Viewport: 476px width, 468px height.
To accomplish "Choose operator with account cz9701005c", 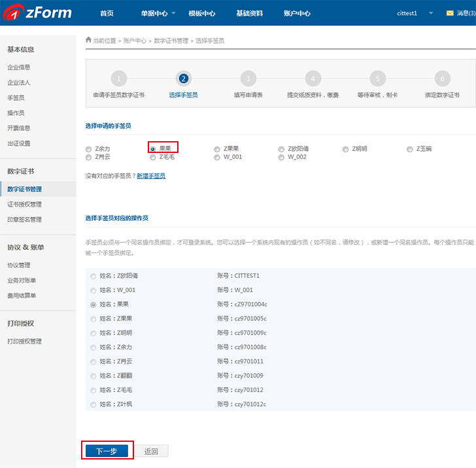I will (x=93, y=319).
